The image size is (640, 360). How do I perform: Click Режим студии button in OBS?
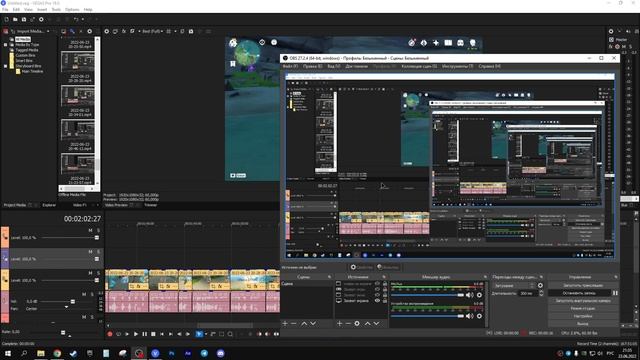(583, 308)
